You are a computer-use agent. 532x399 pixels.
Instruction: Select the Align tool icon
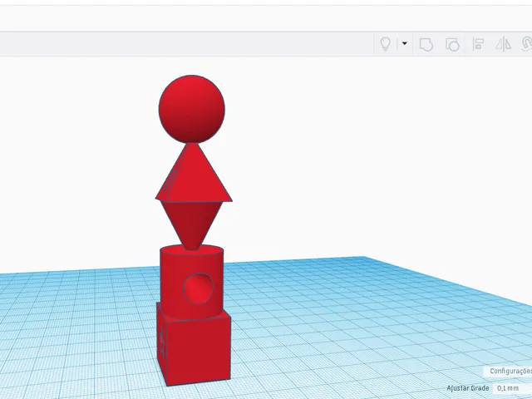click(478, 44)
